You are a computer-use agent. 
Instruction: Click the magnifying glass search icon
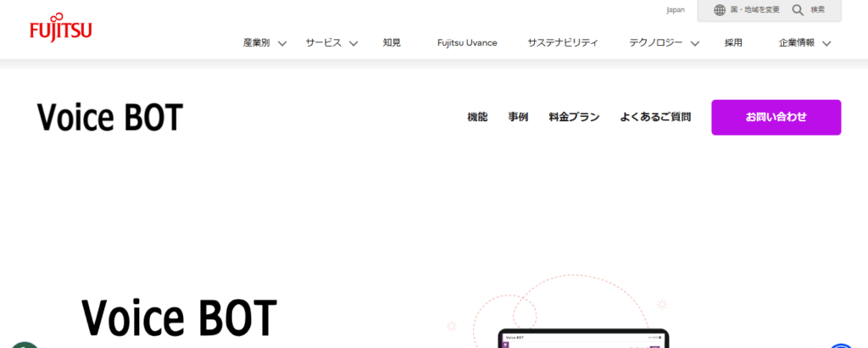798,10
